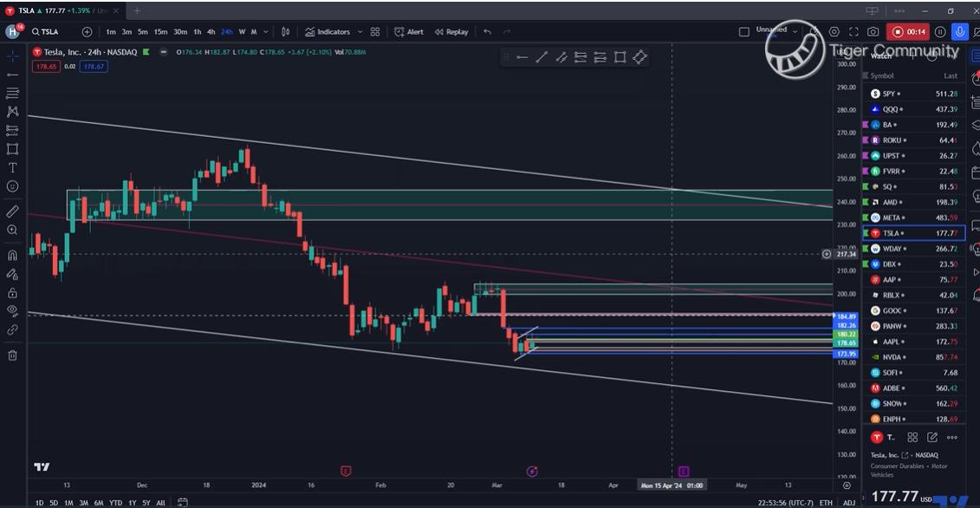Open the Fibonacci retracement tools
This screenshot has height=508, width=980.
tap(12, 94)
